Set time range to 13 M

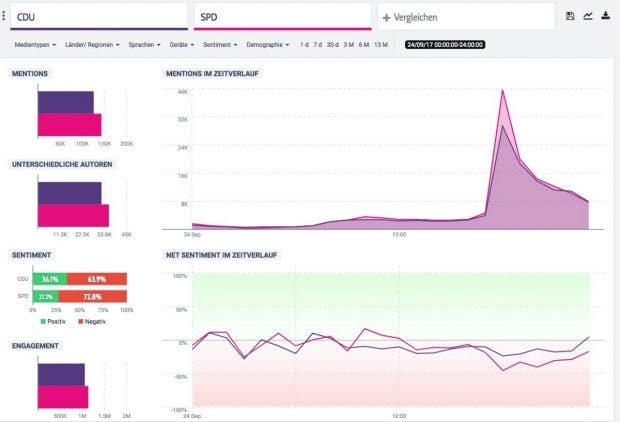click(381, 45)
